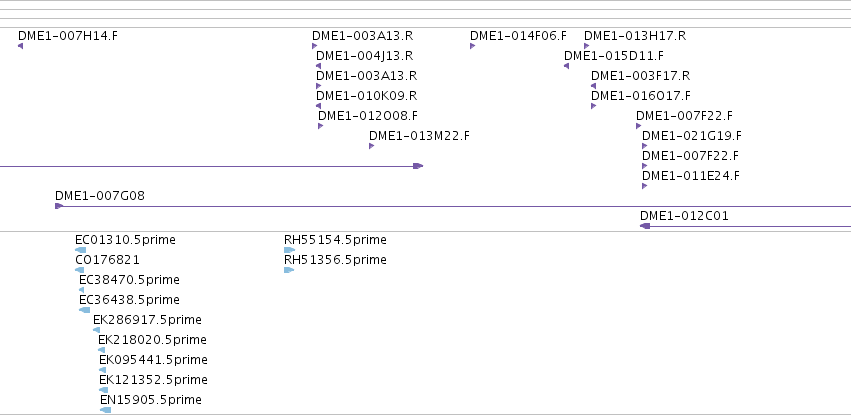This screenshot has height=415, width=851.
Task: Select the DME1-010K09.R feature label
Action: (x=366, y=96)
